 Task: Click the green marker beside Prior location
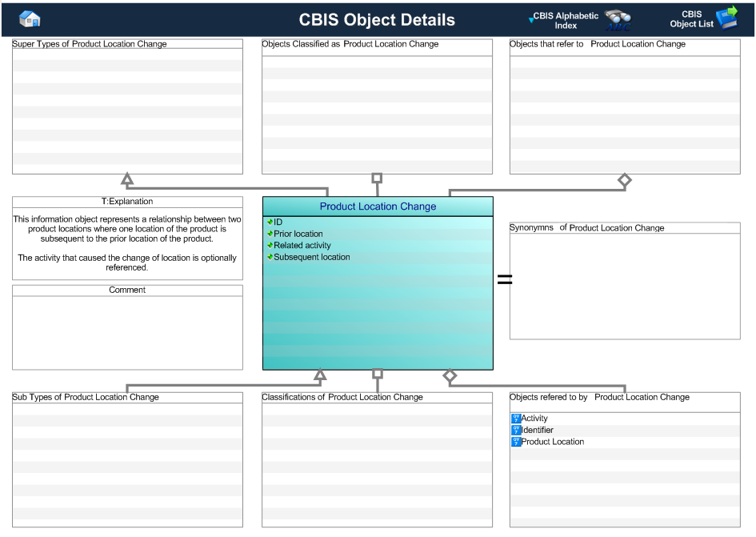[270, 234]
